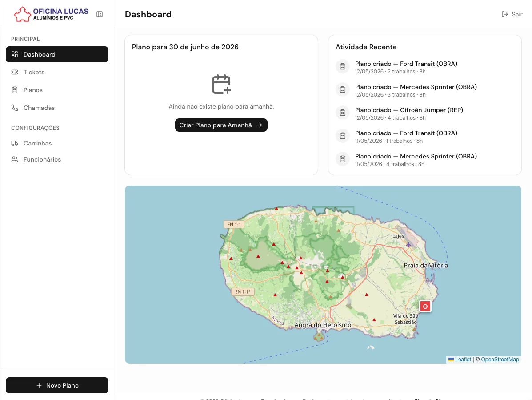
Task: Click clipboard icon for 11/05 Ford Transit plan
Action: (x=343, y=135)
